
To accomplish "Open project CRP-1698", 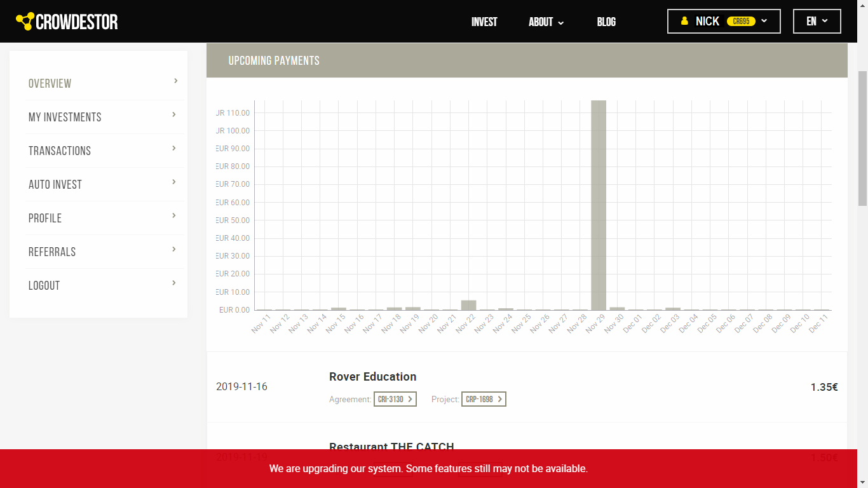I will 484,399.
